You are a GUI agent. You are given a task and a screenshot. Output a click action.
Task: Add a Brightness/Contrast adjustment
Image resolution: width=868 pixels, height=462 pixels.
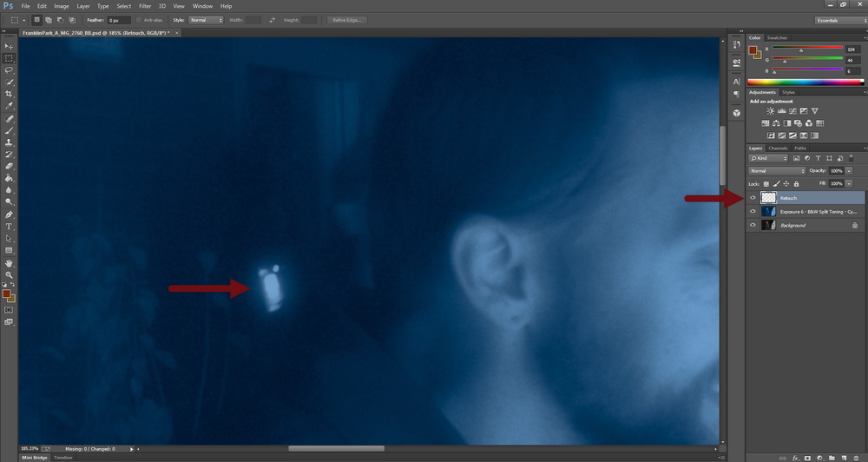point(770,111)
